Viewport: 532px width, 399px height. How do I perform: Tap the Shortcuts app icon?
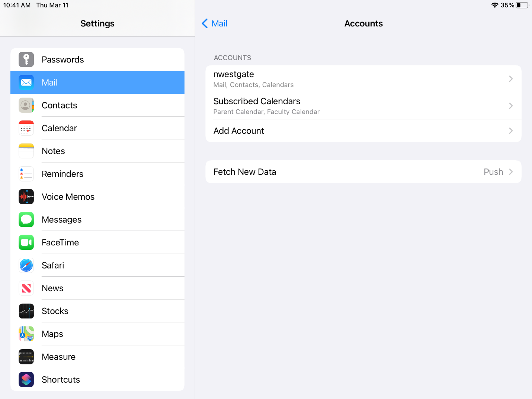pos(26,380)
